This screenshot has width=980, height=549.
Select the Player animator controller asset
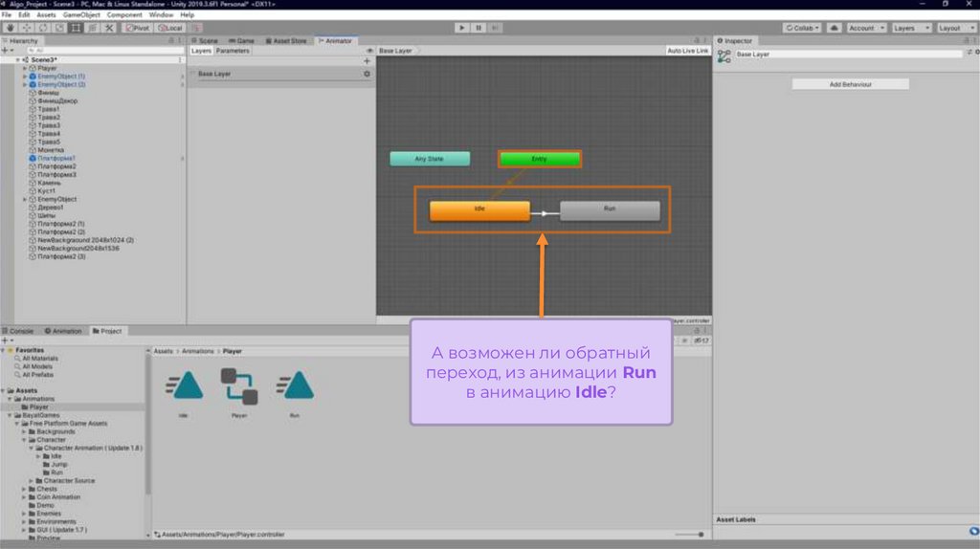tap(239, 386)
